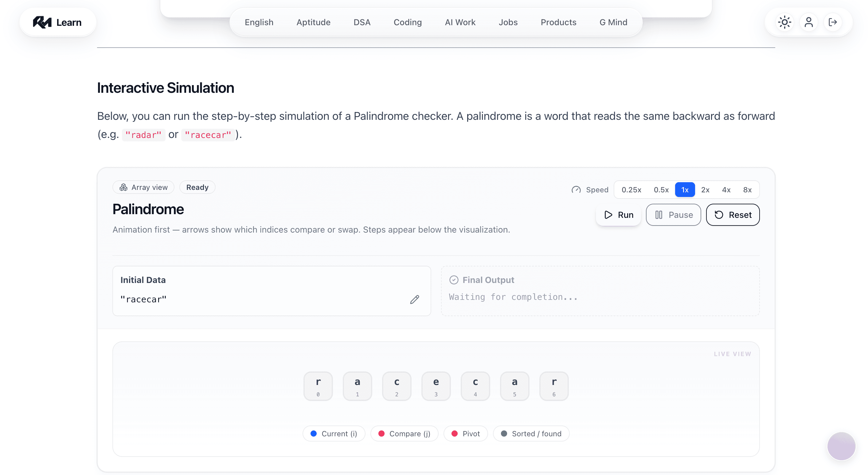
Task: Run the palindrome simulation
Action: coord(618,215)
